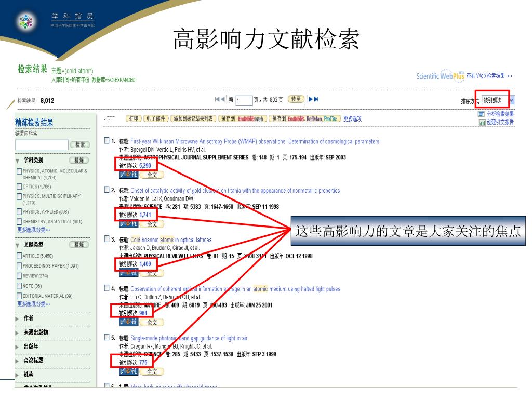Viewport: 532px width, 399px height.
Task: Click 全文 full text button for result 4
Action: [x=152, y=322]
